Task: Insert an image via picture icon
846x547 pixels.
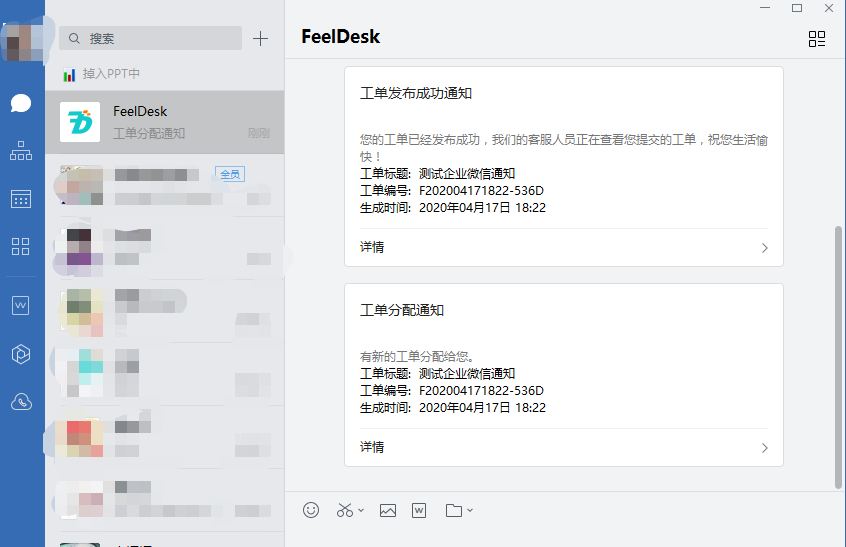Action: [388, 510]
